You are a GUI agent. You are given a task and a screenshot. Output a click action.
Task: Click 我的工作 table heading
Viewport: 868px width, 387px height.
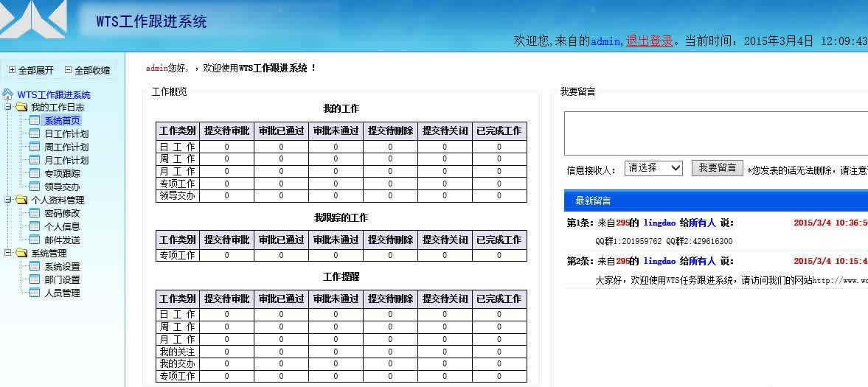[341, 108]
